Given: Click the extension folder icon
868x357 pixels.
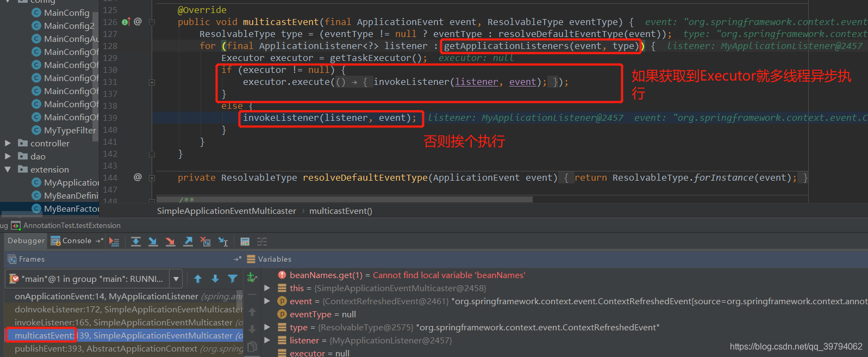Looking at the screenshot, I should click(x=23, y=169).
